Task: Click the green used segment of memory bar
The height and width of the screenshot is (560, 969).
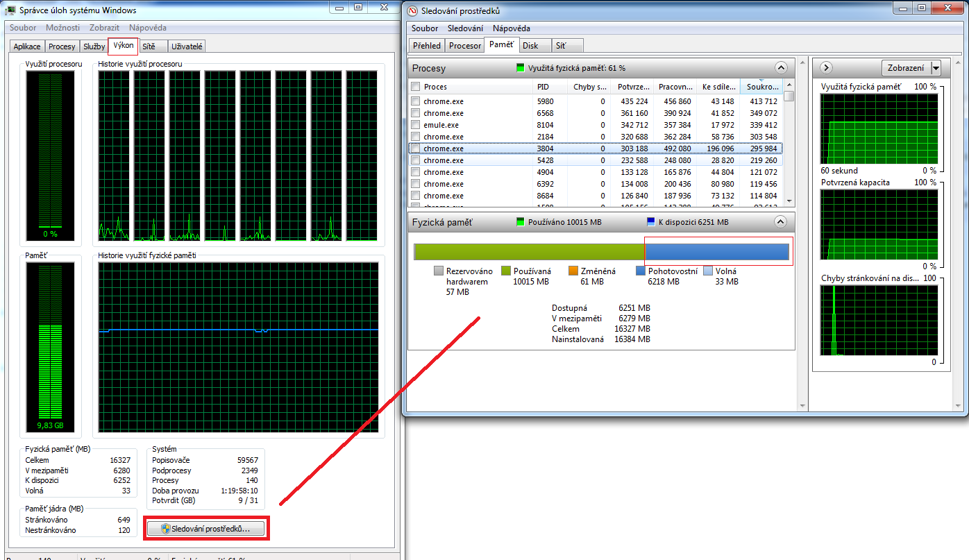Action: 530,251
